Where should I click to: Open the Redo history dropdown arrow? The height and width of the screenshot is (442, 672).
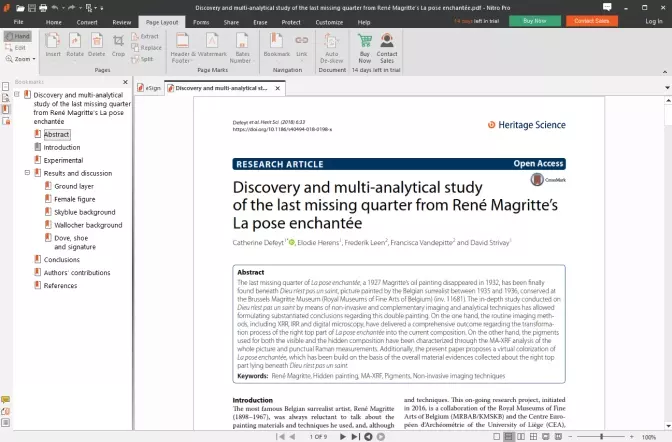pos(79,8)
